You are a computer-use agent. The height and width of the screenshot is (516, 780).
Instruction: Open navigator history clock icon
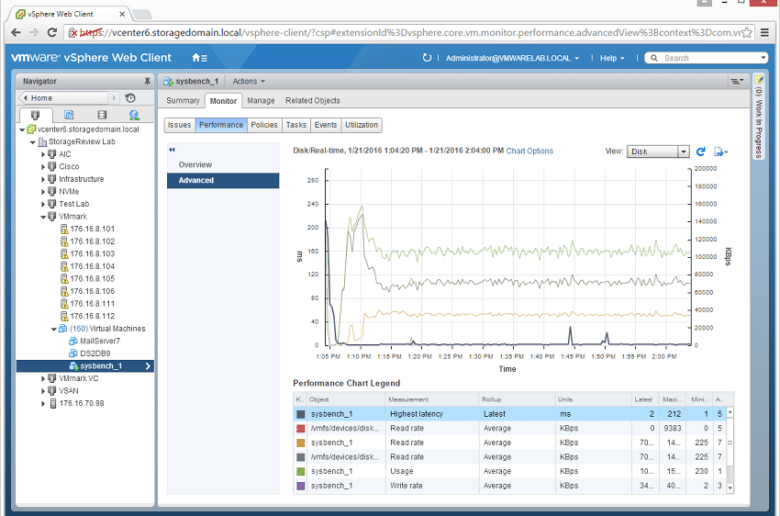(130, 98)
